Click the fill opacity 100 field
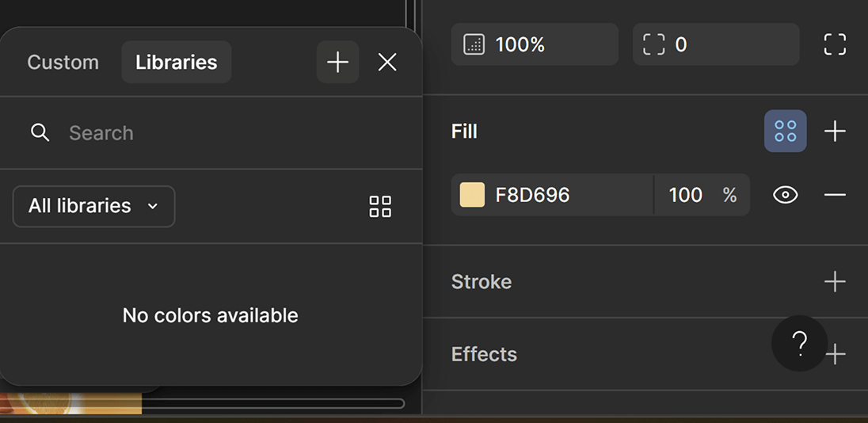868x423 pixels. pyautogui.click(x=686, y=195)
